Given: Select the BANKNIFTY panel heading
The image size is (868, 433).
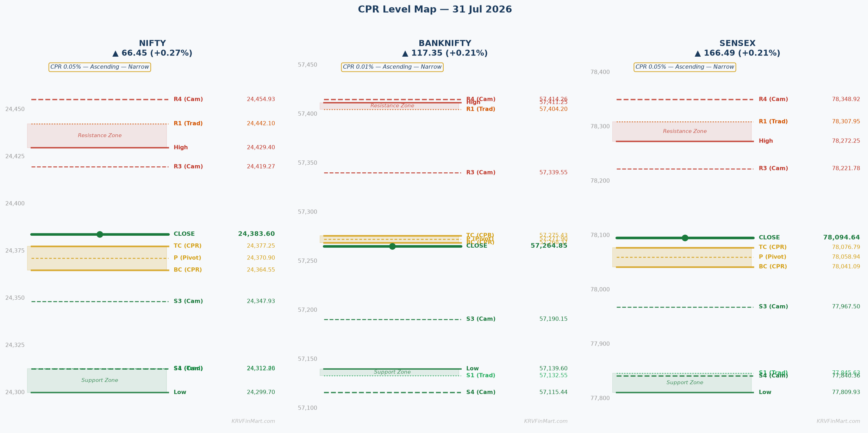Looking at the screenshot, I should point(445,43).
